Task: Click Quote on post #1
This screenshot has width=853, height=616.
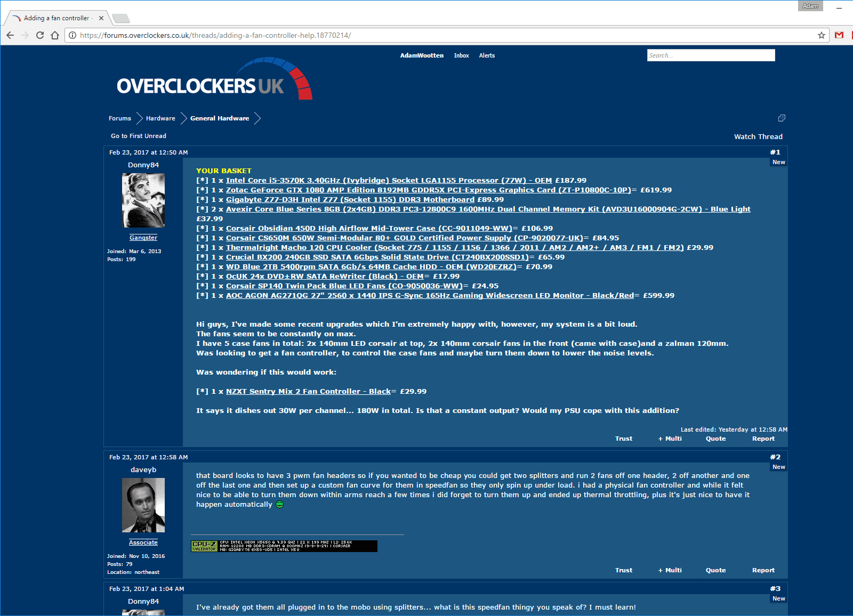Action: click(x=716, y=439)
